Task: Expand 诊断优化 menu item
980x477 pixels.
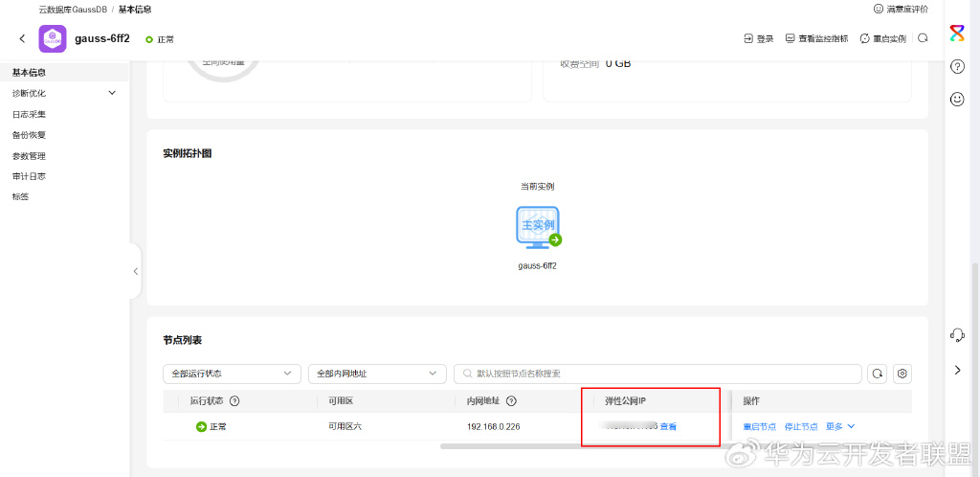Action: point(64,93)
